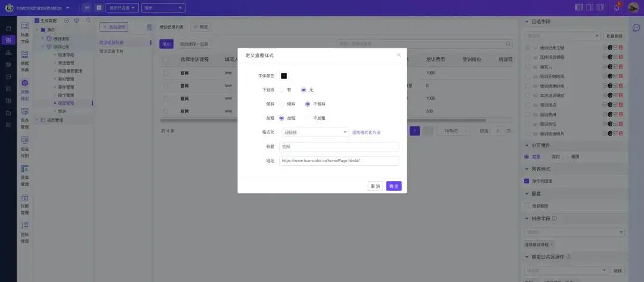The image size is (644, 282).
Task: Click table search box above list
Action: click(425, 44)
